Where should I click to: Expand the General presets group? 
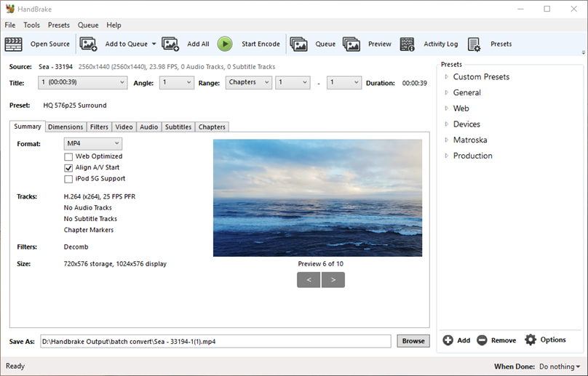coord(446,92)
